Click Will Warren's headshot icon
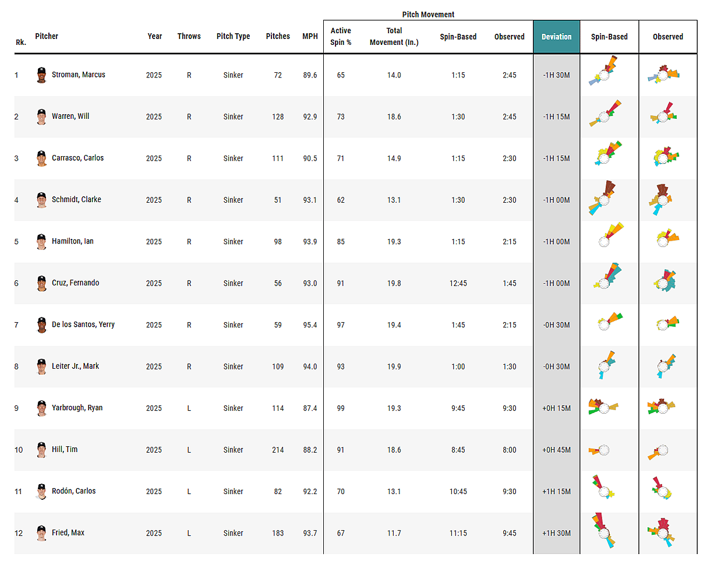The height and width of the screenshot is (568, 728). [x=41, y=117]
